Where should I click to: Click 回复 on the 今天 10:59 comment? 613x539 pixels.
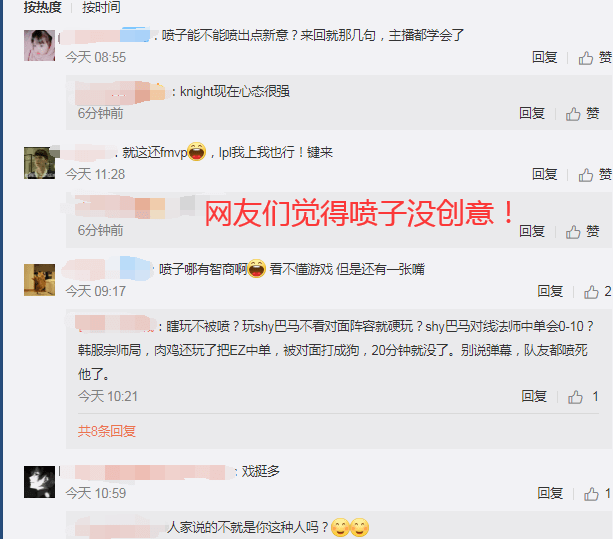pos(550,493)
